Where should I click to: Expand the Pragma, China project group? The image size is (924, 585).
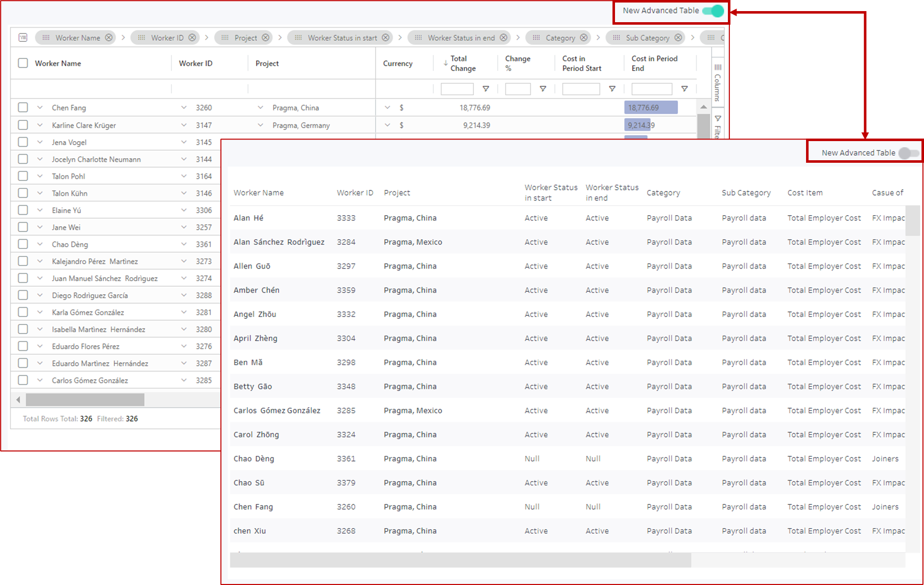(261, 108)
